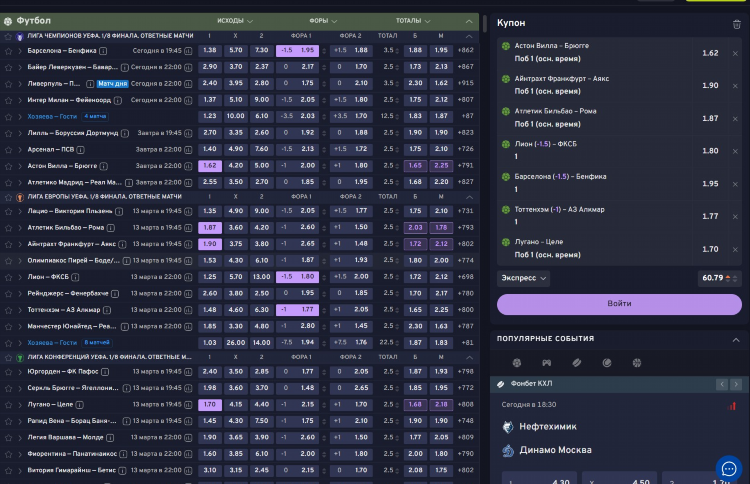Open statistics icon for Интер Милан – Фейеноорд time
The width and height of the screenshot is (750, 484).
188,100
